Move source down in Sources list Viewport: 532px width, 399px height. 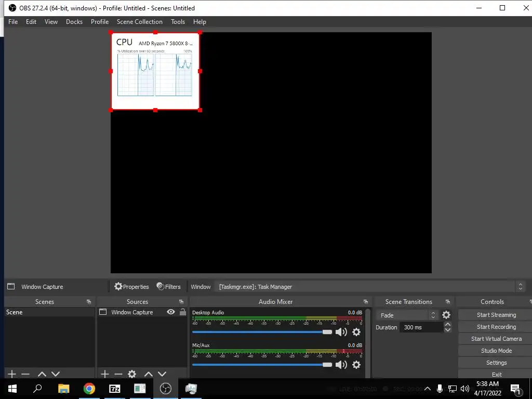click(162, 374)
